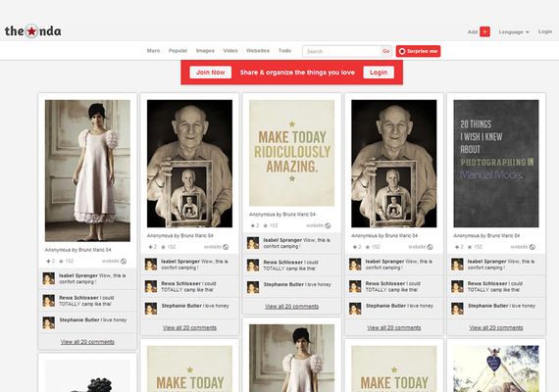The image size is (559, 392).
Task: Click the plus icon on Ridiculously Amazing card
Action: point(252,225)
